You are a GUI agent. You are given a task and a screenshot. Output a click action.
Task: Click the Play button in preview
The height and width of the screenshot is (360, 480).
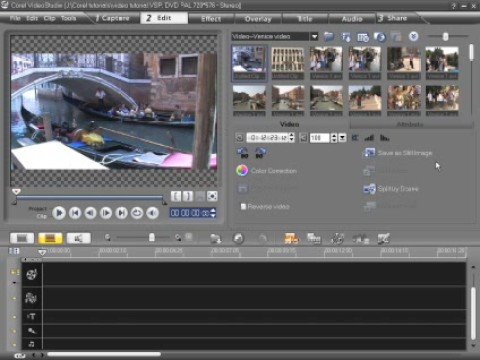click(59, 213)
